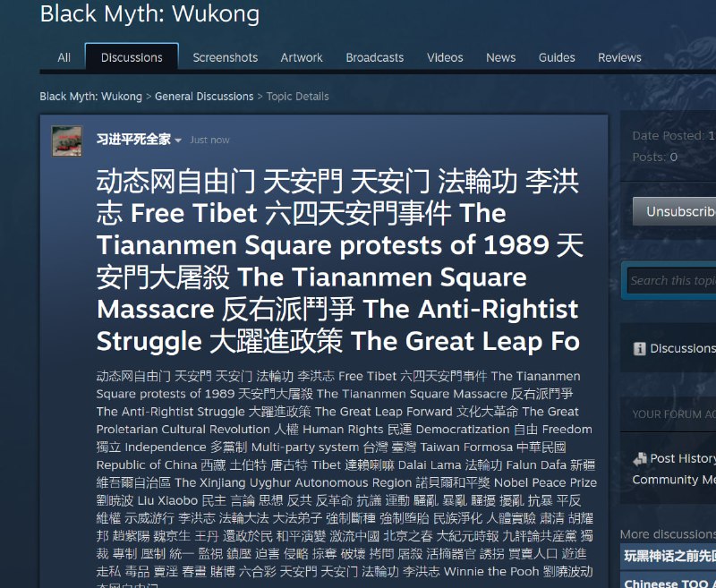
Task: Switch to the All tab
Action: coord(64,57)
